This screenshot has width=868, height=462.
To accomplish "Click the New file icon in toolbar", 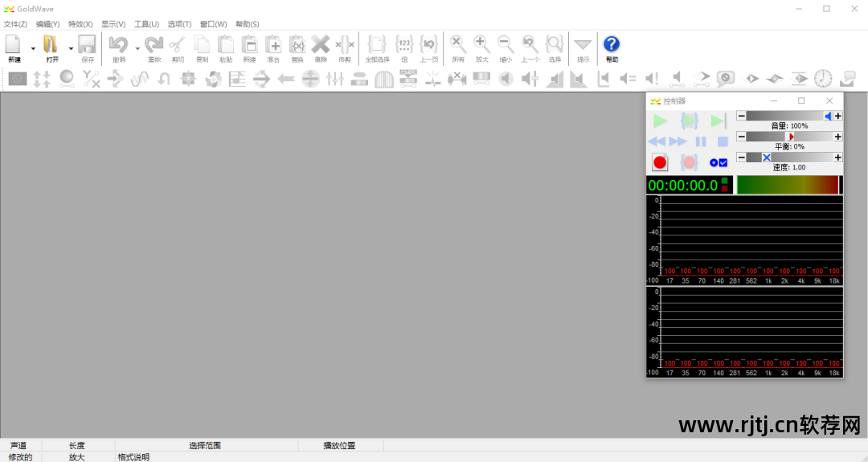I will [x=14, y=45].
